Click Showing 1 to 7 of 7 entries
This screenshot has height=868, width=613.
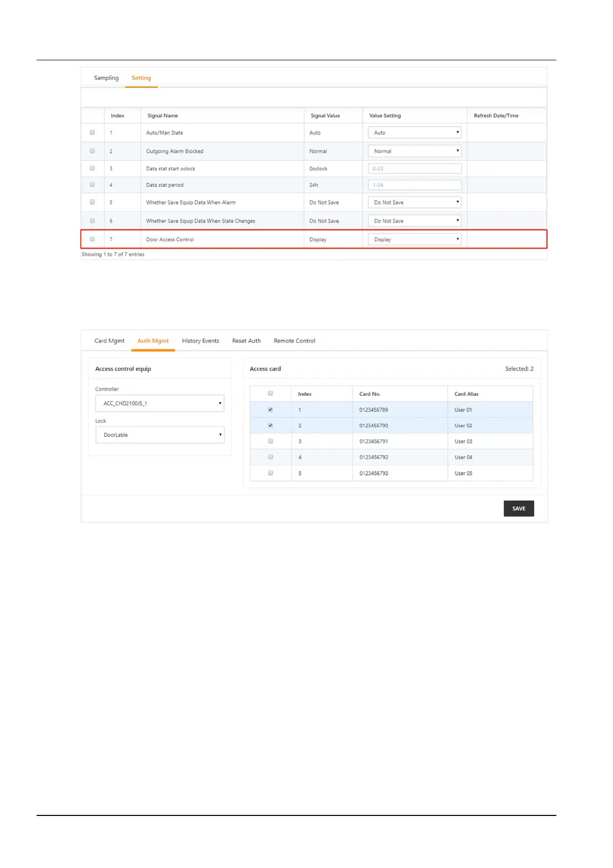click(x=113, y=254)
